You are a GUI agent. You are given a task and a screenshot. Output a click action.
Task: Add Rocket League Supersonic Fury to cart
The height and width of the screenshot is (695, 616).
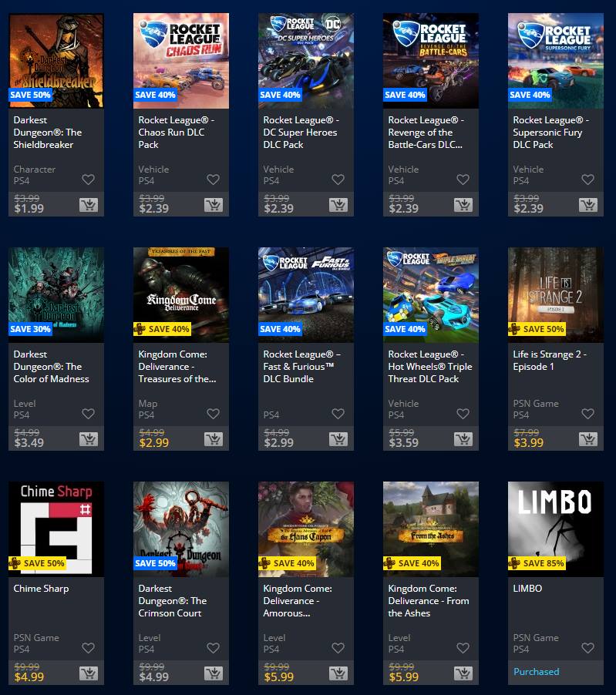click(588, 205)
